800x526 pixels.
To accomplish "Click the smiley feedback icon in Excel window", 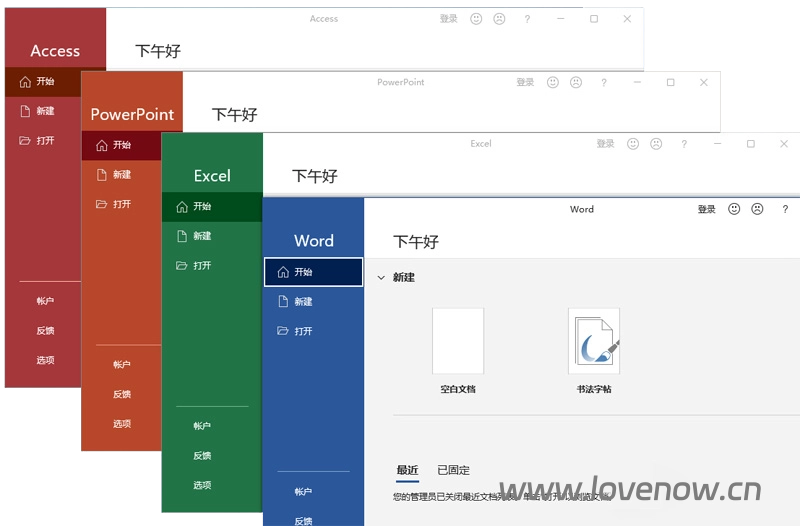I will point(633,144).
